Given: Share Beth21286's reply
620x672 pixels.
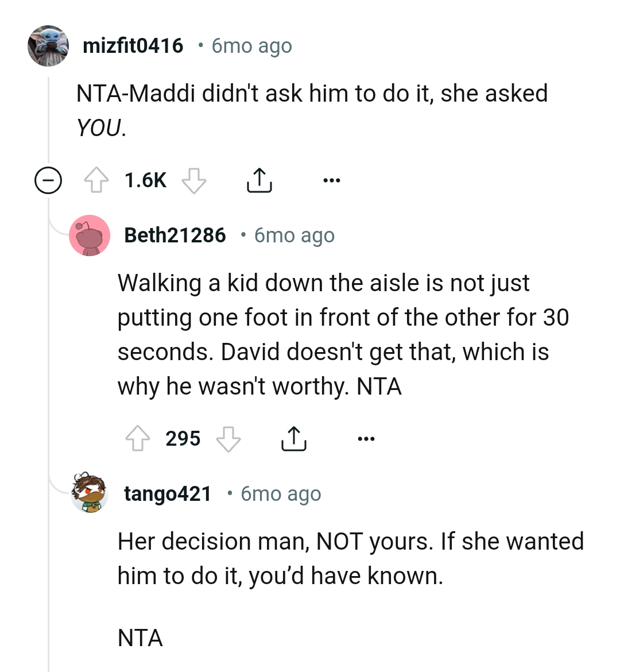Looking at the screenshot, I should pyautogui.click(x=293, y=439).
